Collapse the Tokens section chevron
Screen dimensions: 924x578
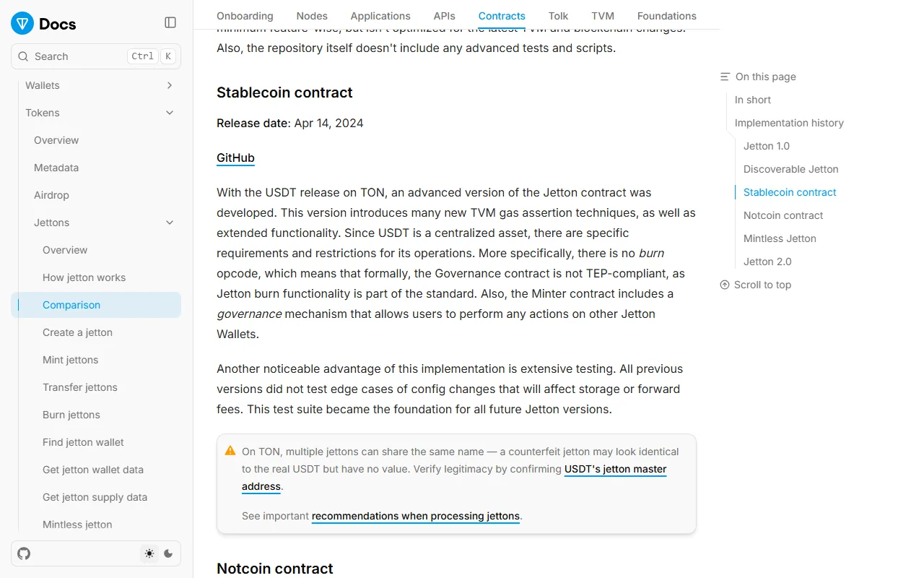click(170, 113)
